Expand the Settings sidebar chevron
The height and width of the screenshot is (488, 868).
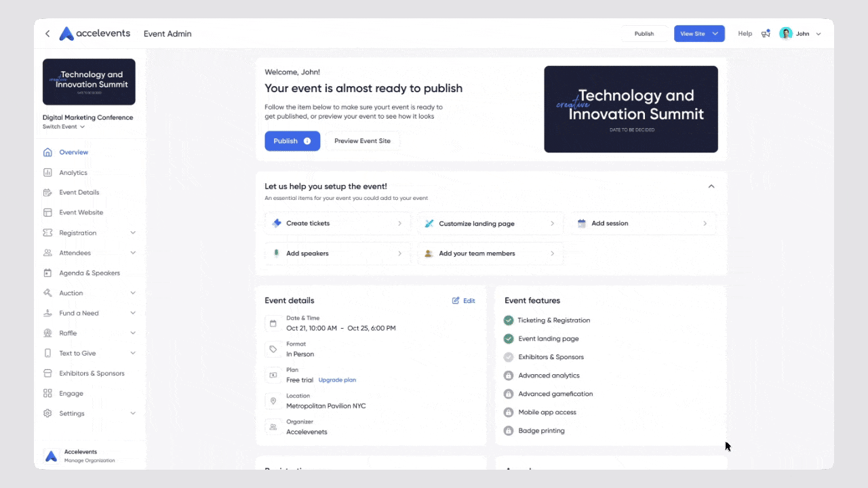coord(133,413)
